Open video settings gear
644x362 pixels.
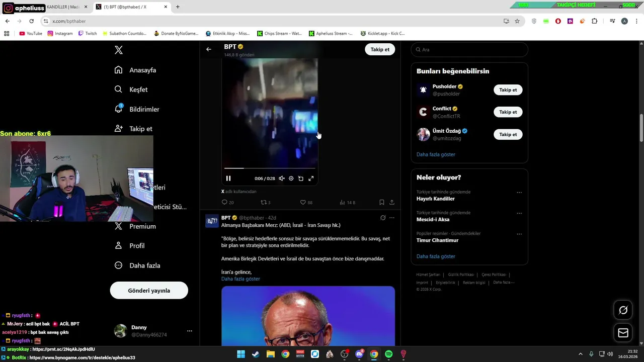(x=291, y=178)
